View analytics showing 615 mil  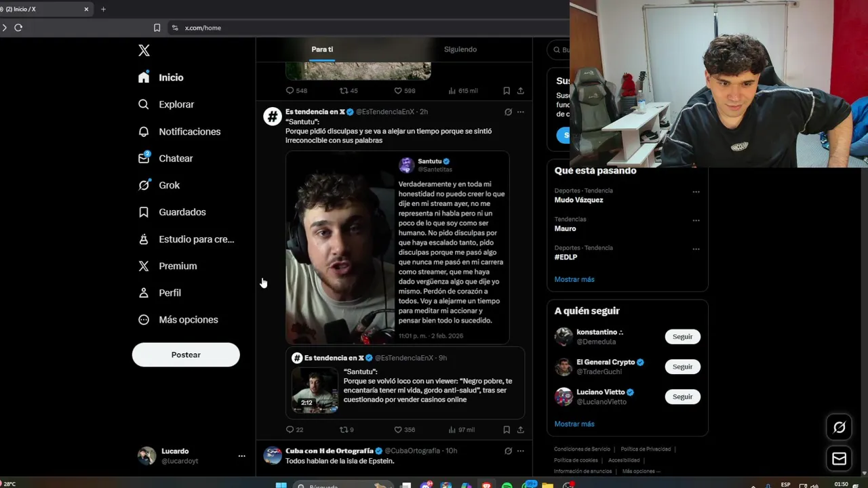[x=463, y=90]
